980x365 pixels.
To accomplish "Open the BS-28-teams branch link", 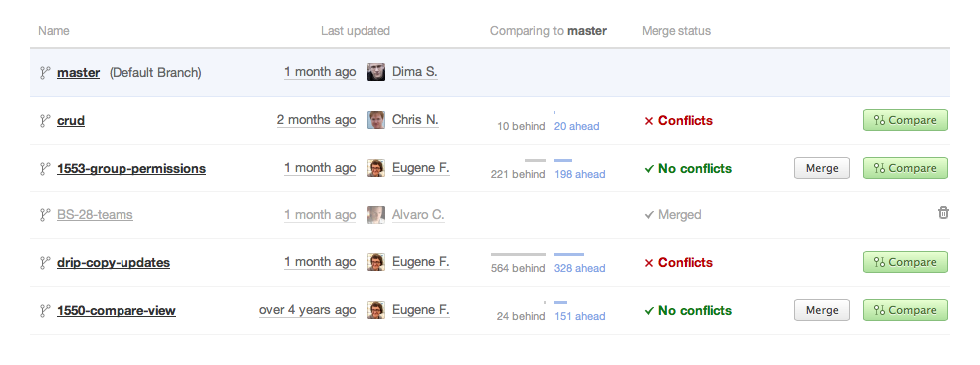I will point(95,215).
